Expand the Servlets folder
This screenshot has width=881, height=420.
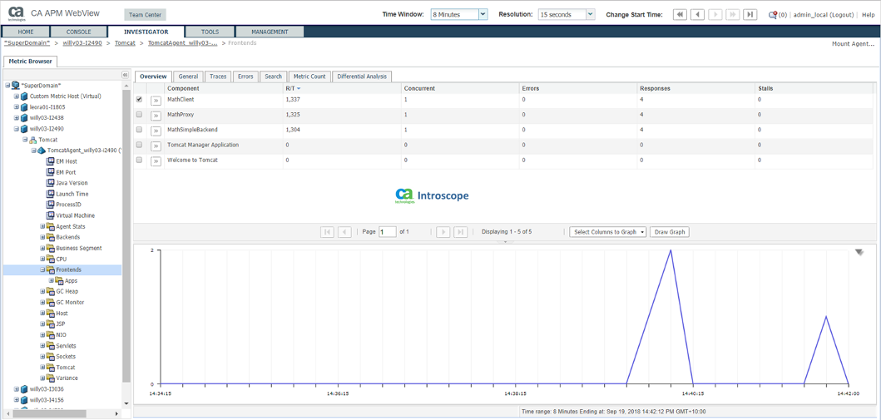click(x=42, y=346)
